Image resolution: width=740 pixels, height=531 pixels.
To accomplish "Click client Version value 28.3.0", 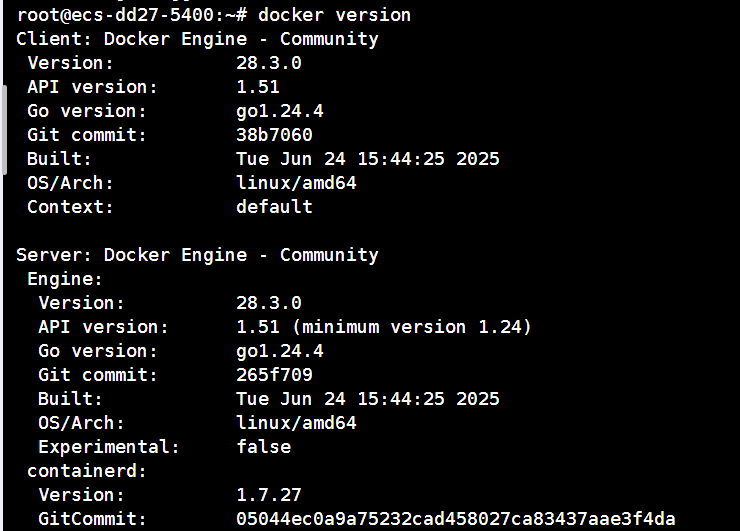I will pos(269,63).
